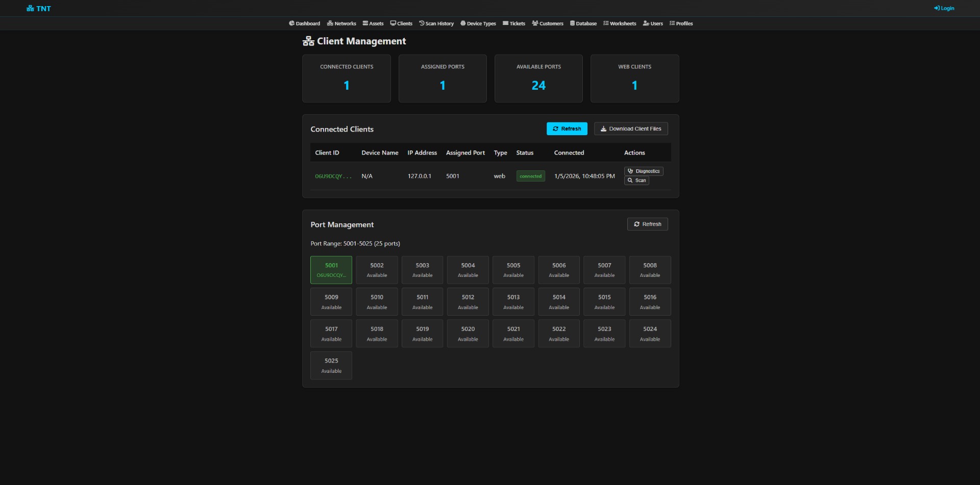Open the Assets section

[x=373, y=23]
